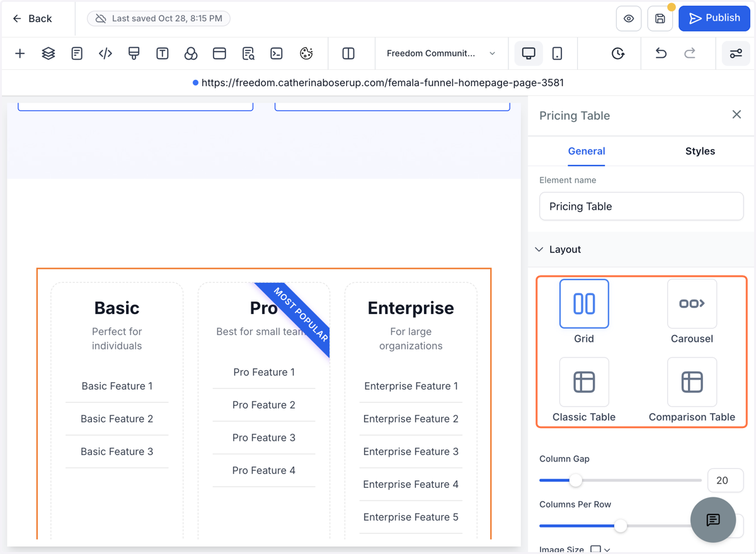This screenshot has width=756, height=554.
Task: Click the paint brush styling icon
Action: pos(134,54)
